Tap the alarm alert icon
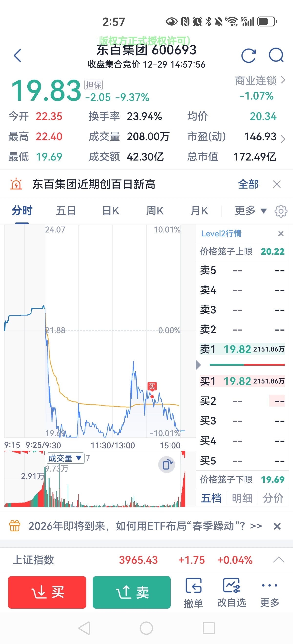293x644 pixels. (16, 184)
